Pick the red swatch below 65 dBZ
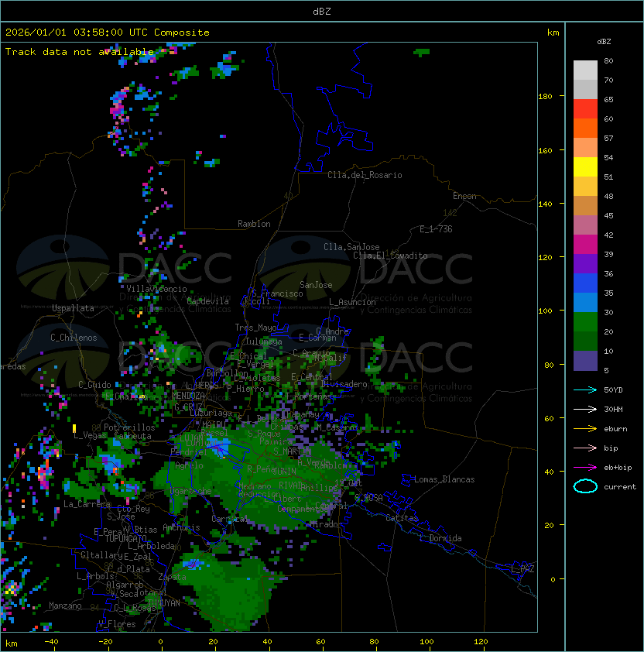Screen dimensions: 644x652 pos(585,109)
